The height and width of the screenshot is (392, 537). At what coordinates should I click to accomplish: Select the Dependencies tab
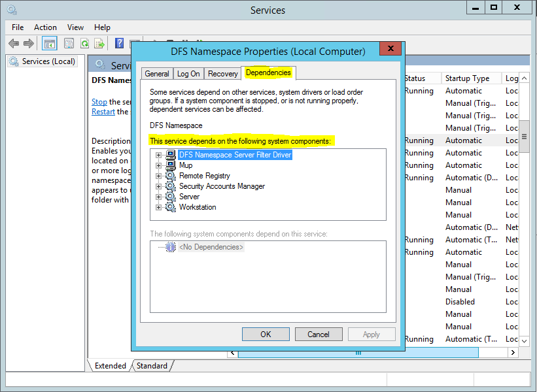268,73
